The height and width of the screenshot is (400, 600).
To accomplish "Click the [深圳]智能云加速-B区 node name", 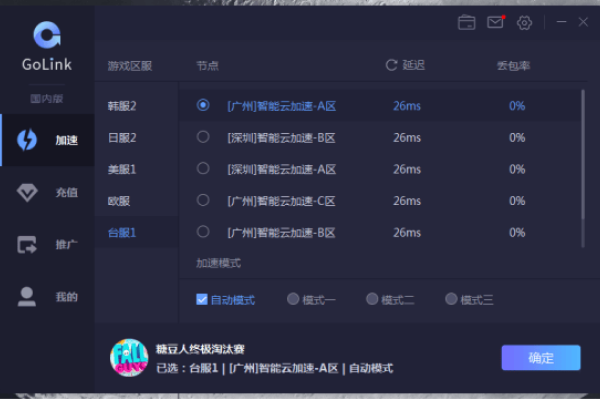I will point(282,138).
